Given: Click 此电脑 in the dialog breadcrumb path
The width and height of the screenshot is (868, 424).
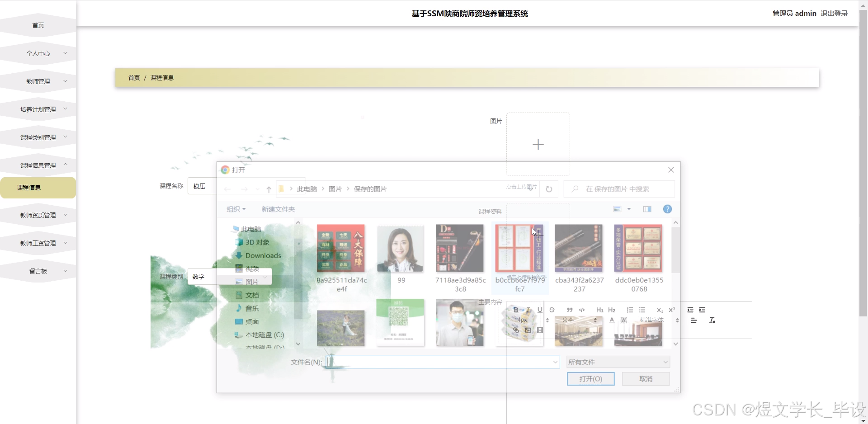Looking at the screenshot, I should coord(307,189).
